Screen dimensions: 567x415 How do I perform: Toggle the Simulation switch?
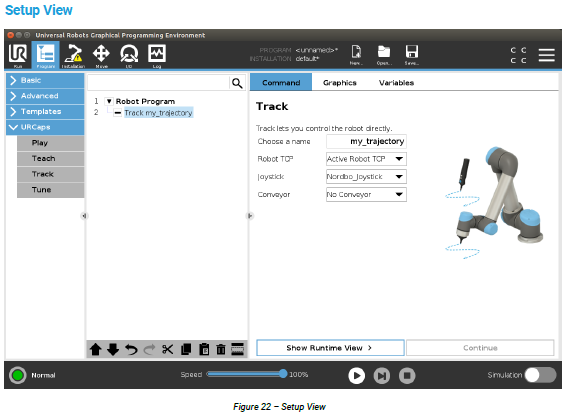540,375
